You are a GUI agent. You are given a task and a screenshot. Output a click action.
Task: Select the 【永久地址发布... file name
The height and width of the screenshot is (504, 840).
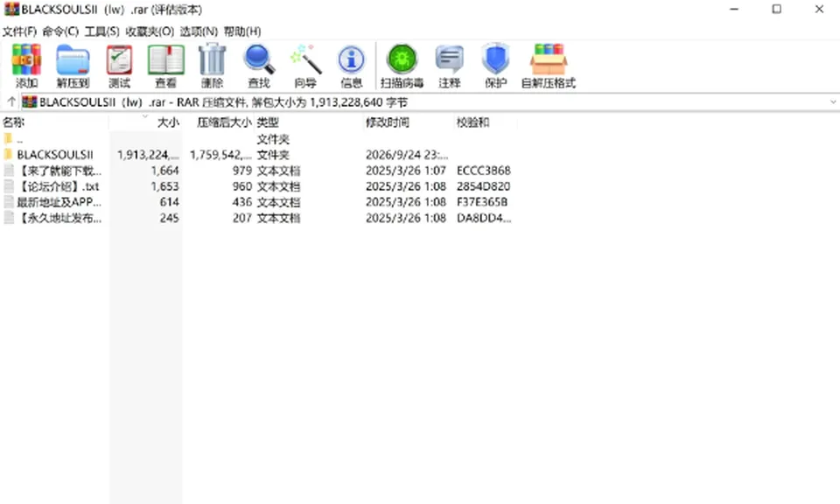click(59, 218)
